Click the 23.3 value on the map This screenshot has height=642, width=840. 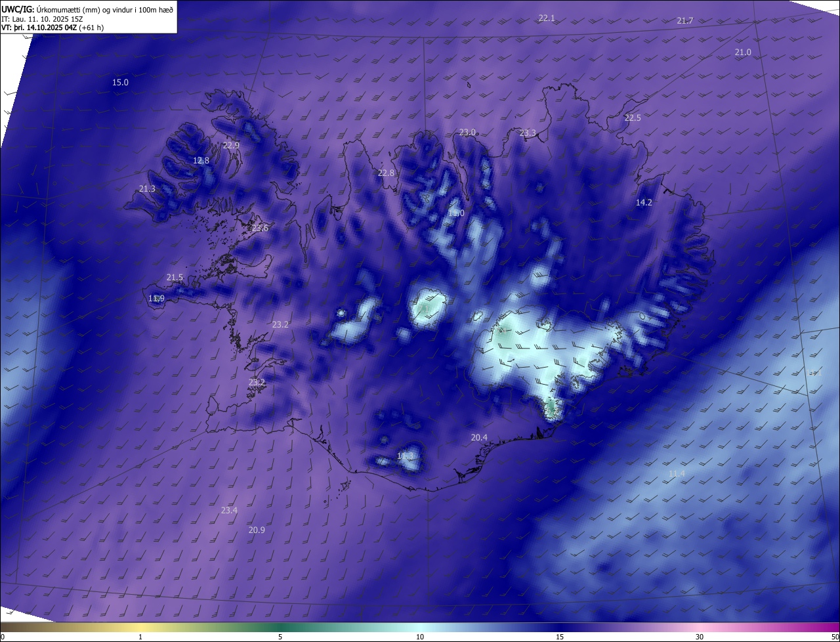coord(528,133)
